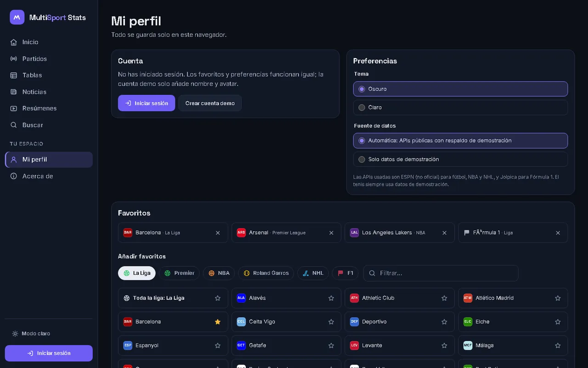The width and height of the screenshot is (588, 368).
Task: Remove Barcelona from favorites with its X icon
Action: [218, 233]
